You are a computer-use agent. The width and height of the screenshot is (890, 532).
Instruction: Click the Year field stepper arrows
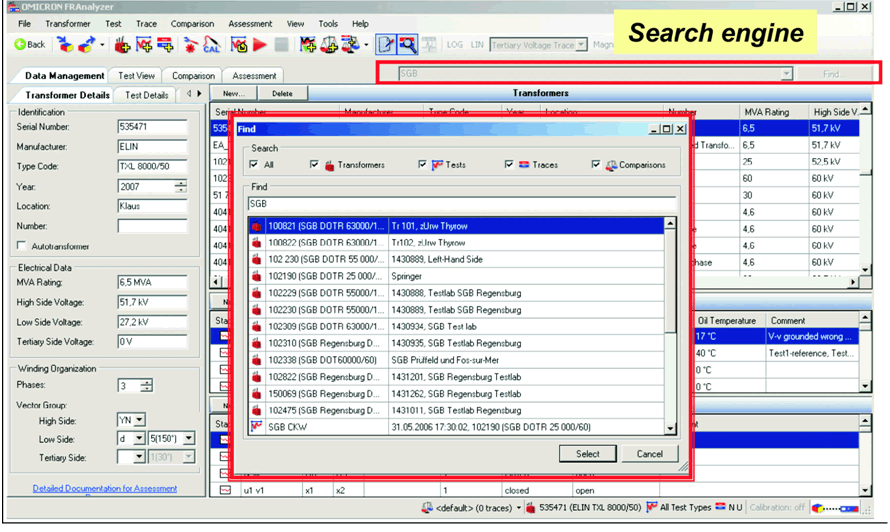coord(180,186)
